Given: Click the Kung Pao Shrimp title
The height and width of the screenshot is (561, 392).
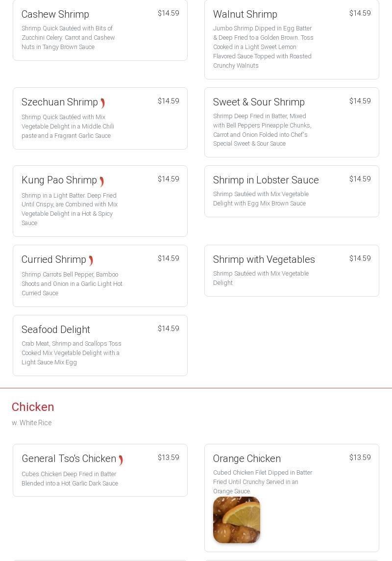Looking at the screenshot, I should click(x=59, y=180).
